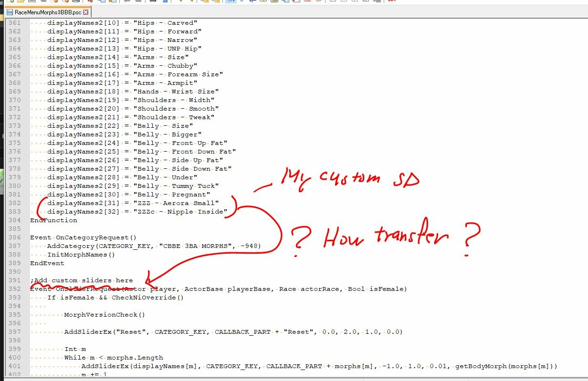Place cursor on "Hips - UNP Hip" string
Image resolution: width=588 pixels, height=381 pixels.
point(167,49)
